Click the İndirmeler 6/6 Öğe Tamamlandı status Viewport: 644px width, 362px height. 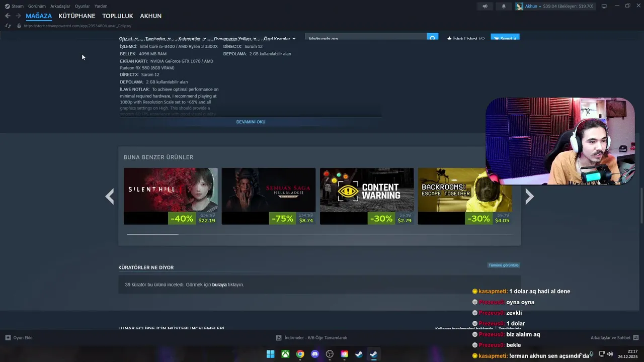(316, 338)
